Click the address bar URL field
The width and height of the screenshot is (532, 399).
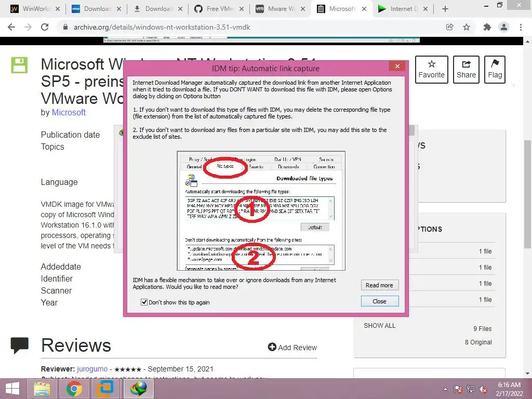point(251,27)
